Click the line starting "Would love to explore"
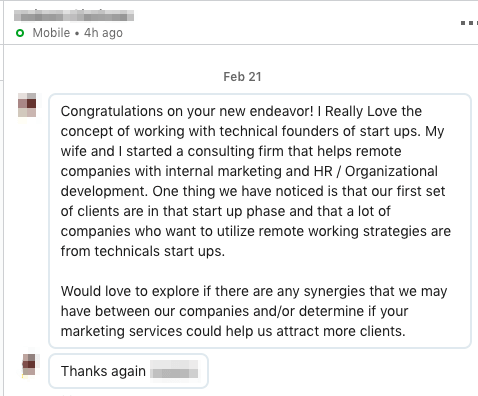The height and width of the screenshot is (396, 478). (x=254, y=291)
